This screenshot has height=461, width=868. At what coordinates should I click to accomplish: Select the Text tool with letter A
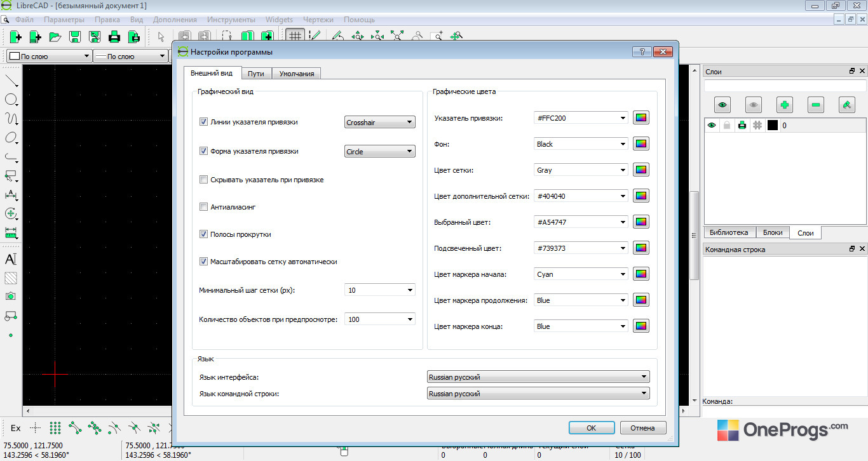(11, 259)
